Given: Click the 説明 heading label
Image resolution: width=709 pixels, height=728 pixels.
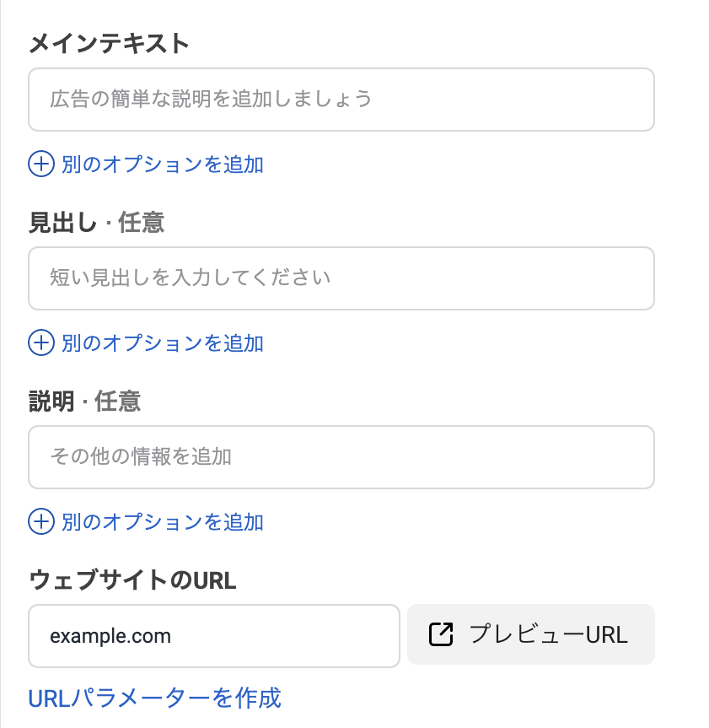Looking at the screenshot, I should click(51, 402).
